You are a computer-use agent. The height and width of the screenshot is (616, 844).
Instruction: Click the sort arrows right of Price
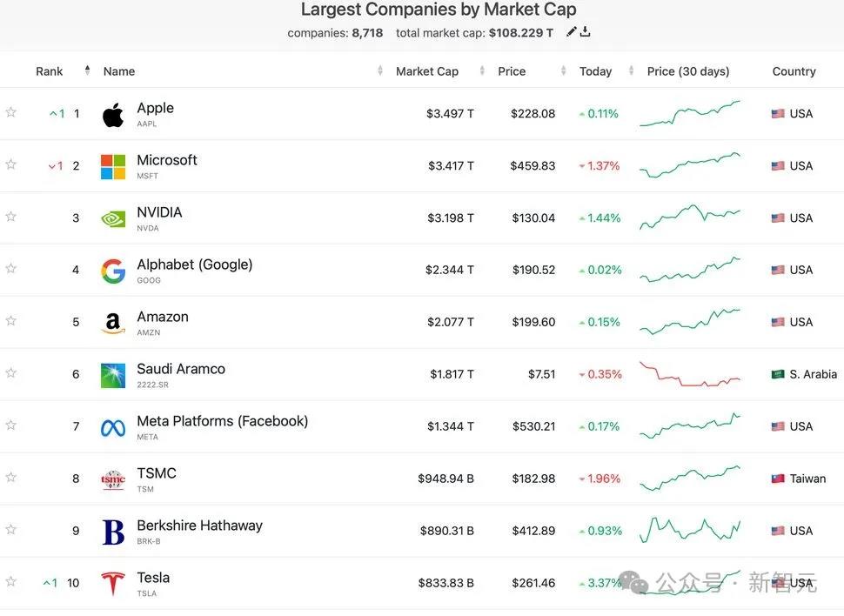(x=564, y=71)
